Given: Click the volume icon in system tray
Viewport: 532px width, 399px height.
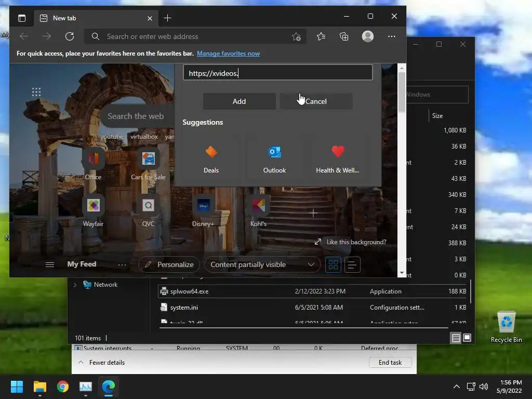Looking at the screenshot, I should coord(484,387).
